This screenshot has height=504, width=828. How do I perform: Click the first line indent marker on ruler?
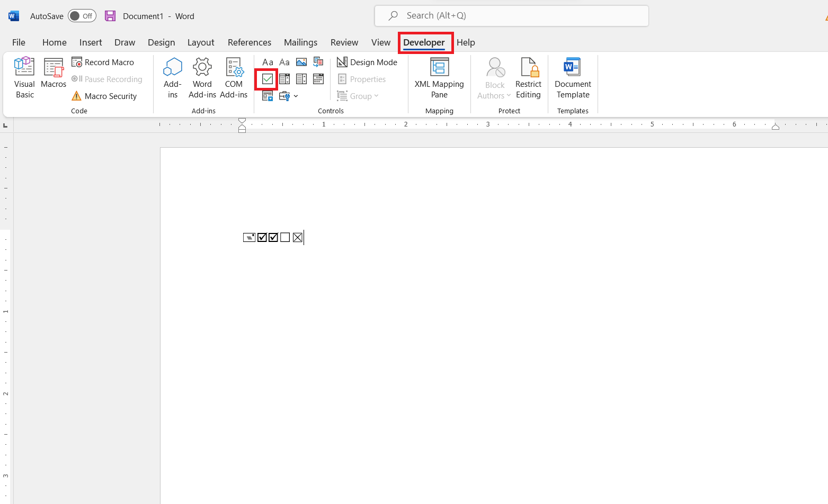click(242, 121)
